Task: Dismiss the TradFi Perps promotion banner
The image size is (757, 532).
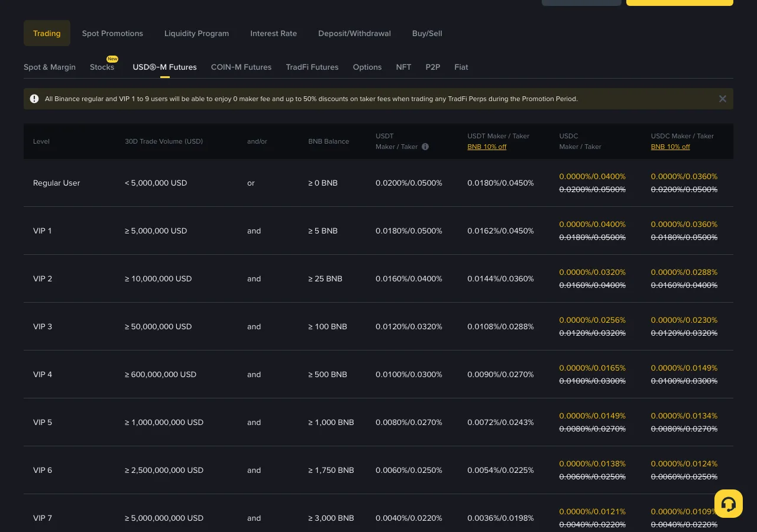Action: [722, 99]
